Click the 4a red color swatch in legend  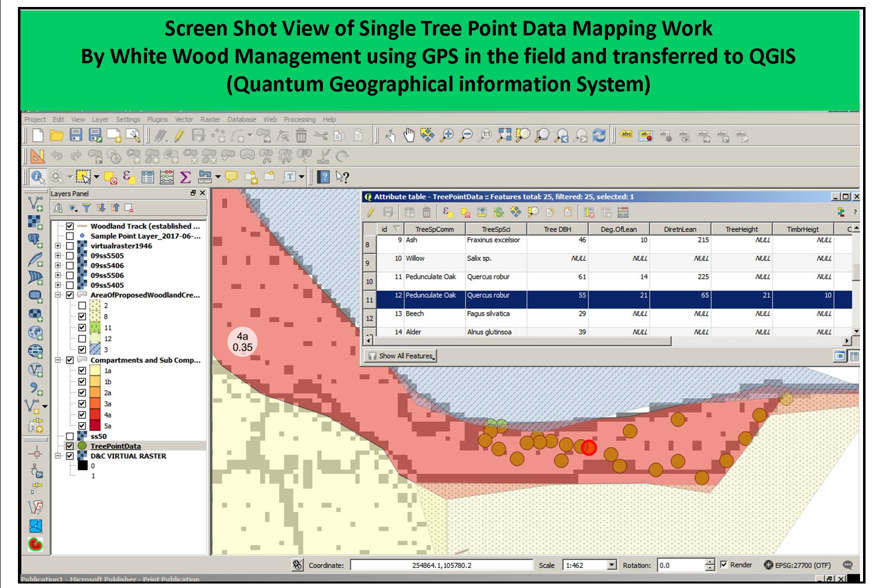[x=95, y=415]
